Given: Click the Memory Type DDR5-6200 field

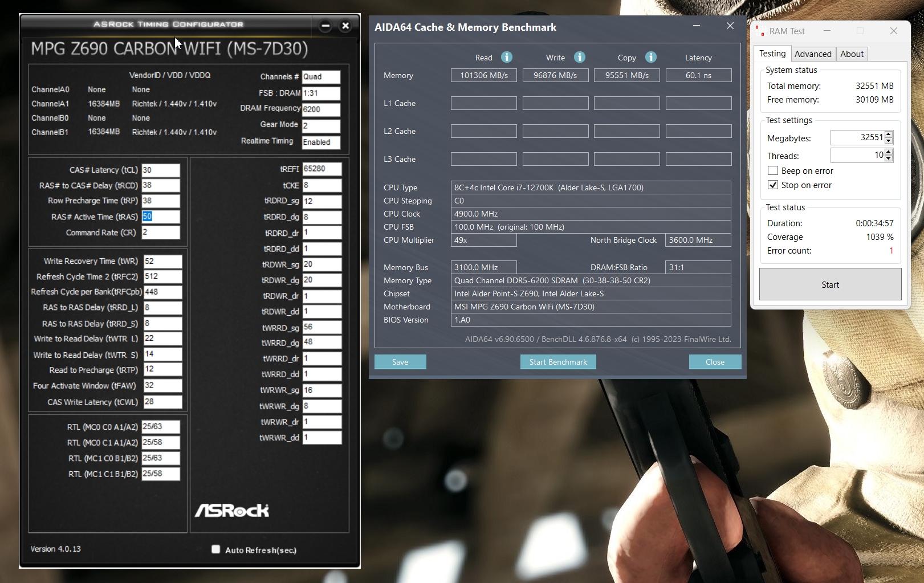Looking at the screenshot, I should (591, 280).
